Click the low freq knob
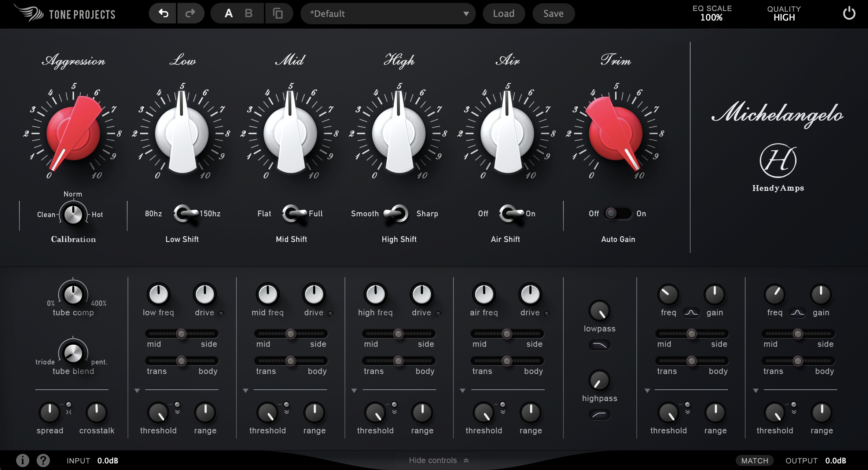This screenshot has height=470, width=868. point(158,294)
